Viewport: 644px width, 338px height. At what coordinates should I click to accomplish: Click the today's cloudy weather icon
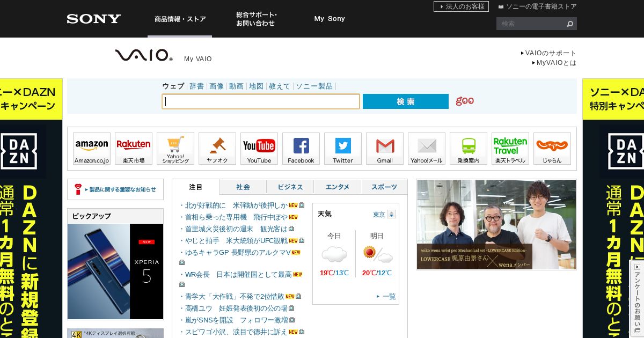tap(334, 254)
